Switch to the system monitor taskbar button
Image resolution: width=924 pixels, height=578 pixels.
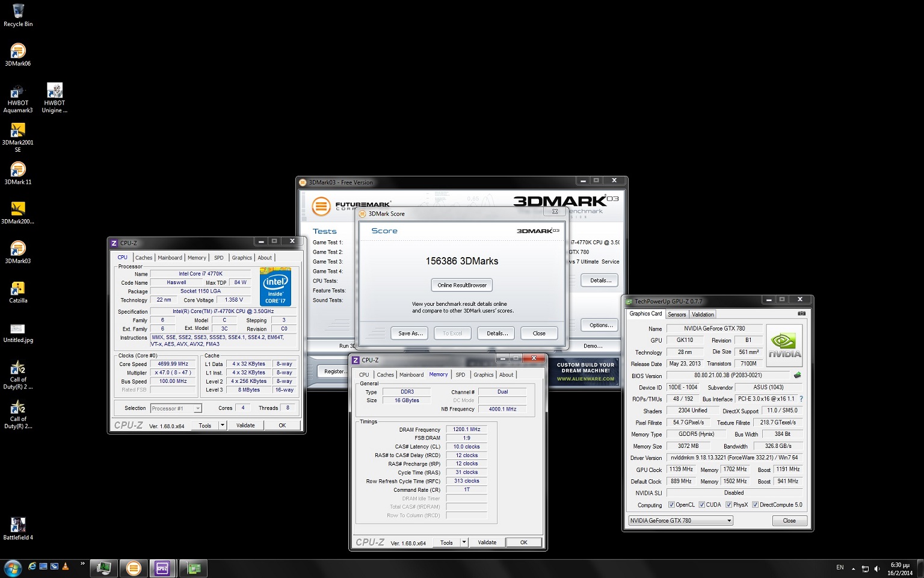pyautogui.click(x=104, y=568)
